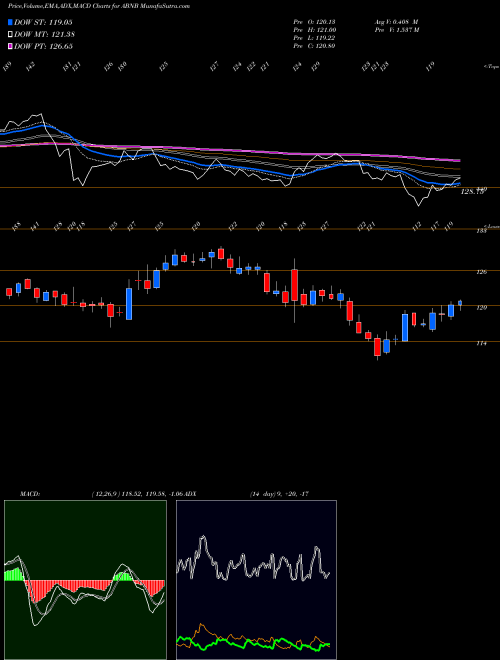Click the white DOW MT legend swatch

pos(10,35)
